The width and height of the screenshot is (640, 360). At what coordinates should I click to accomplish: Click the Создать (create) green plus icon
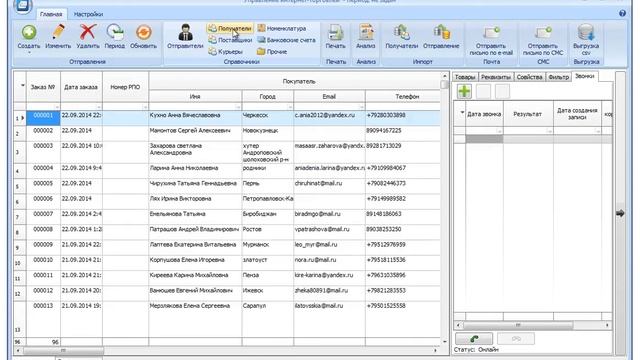click(29, 32)
